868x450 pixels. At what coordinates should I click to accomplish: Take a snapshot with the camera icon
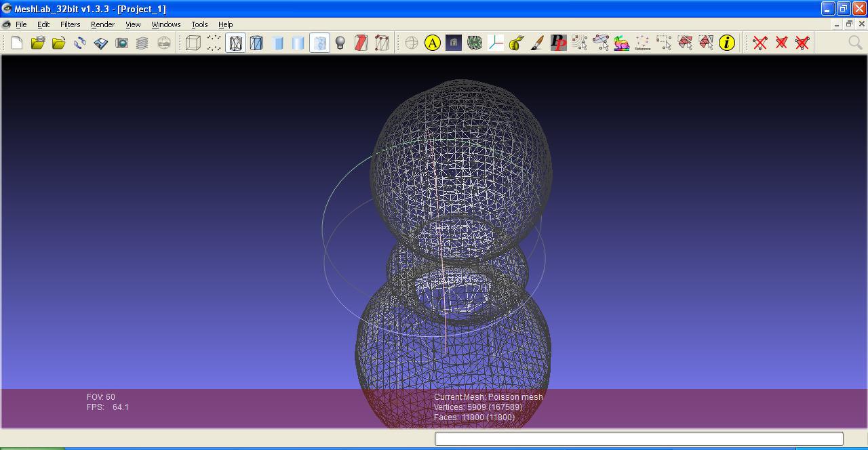[122, 43]
